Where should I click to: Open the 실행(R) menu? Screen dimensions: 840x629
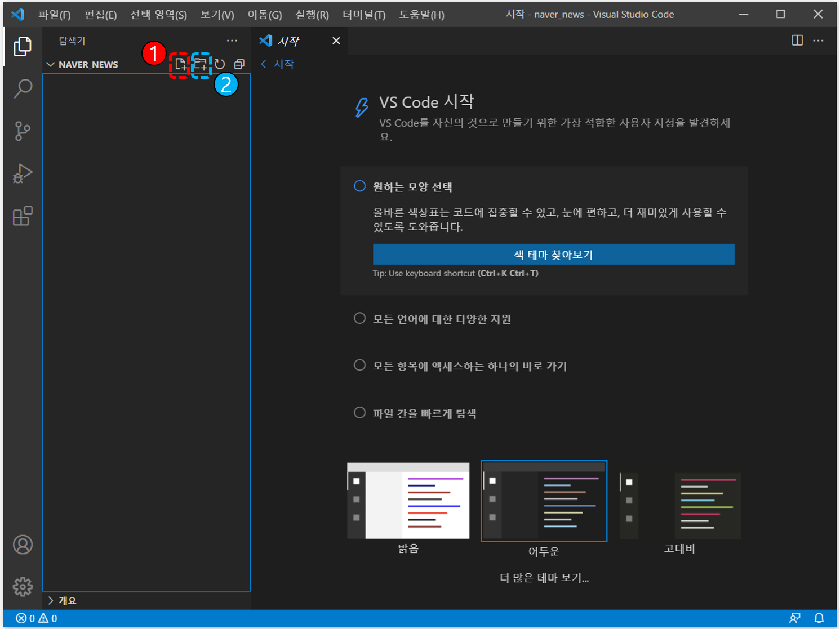[312, 15]
